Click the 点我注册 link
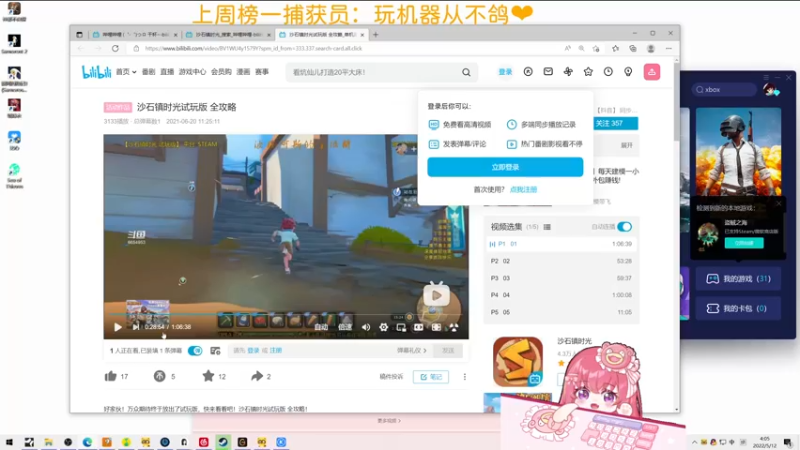The width and height of the screenshot is (800, 450). tap(523, 189)
